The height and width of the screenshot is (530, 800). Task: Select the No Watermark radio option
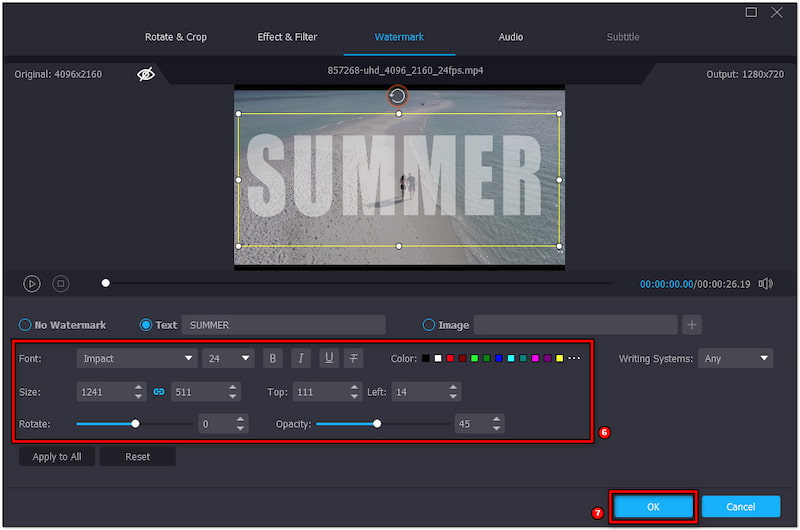point(25,325)
